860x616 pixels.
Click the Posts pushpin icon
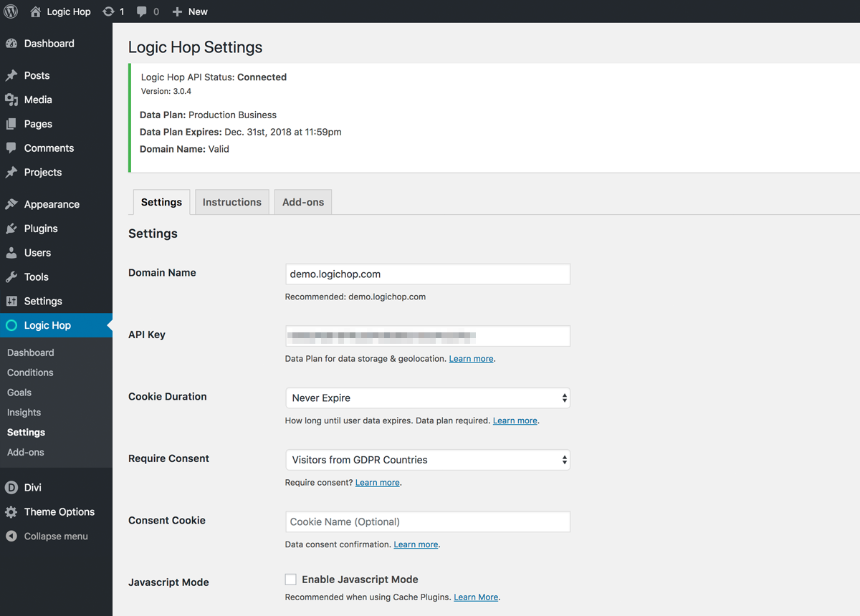pyautogui.click(x=11, y=75)
